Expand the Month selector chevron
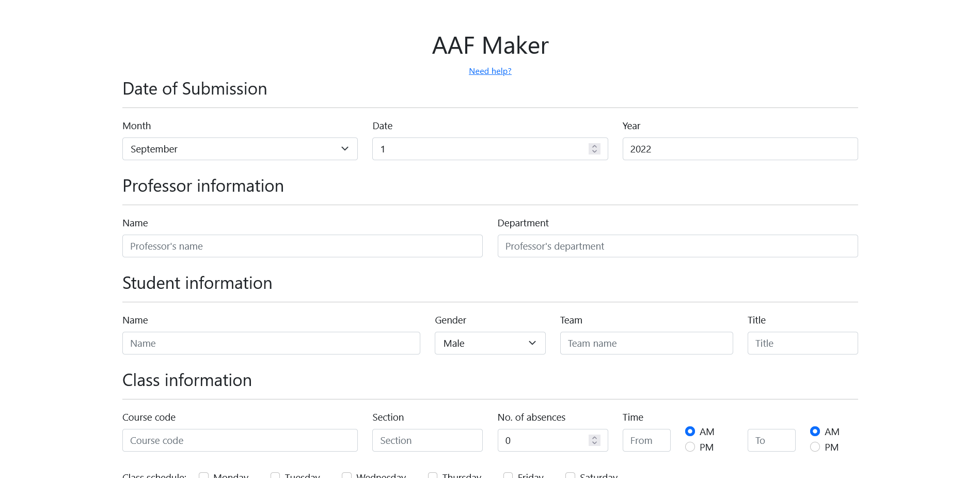This screenshot has height=478, width=980. coord(344,149)
